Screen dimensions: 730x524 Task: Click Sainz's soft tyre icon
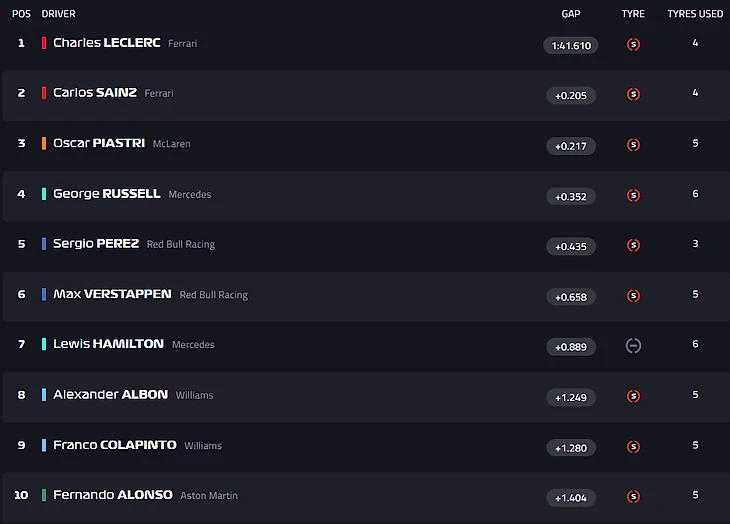pos(633,94)
